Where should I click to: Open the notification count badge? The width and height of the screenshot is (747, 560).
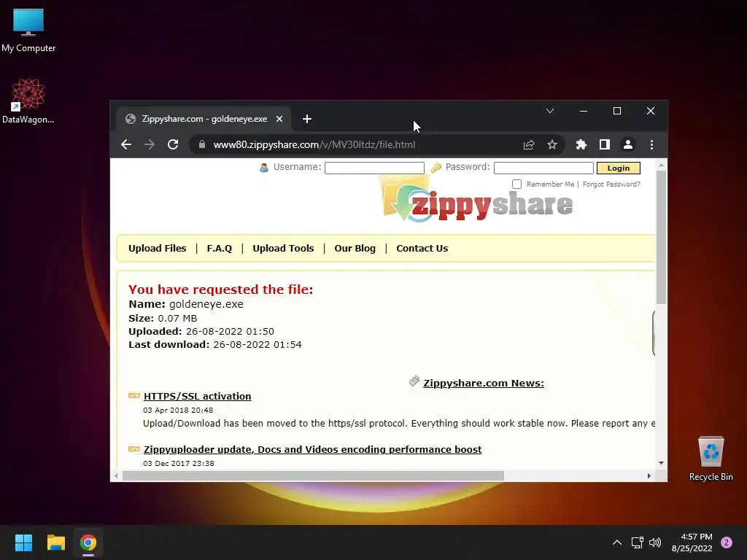coord(727,542)
